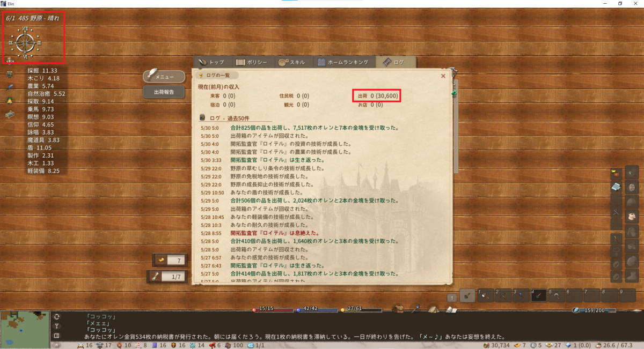644x349 pixels.
Task: Click the メニュー feather button
Action: [x=164, y=77]
